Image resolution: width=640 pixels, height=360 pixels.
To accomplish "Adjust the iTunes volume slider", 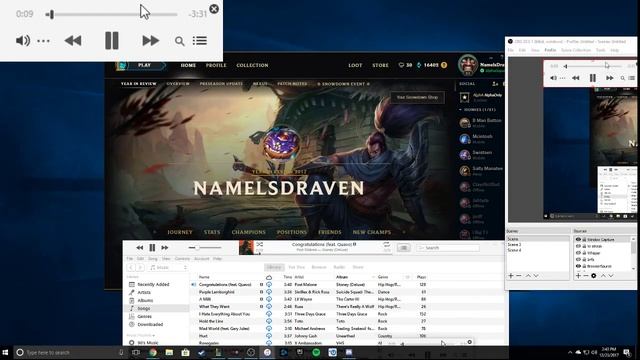I will coord(205,248).
